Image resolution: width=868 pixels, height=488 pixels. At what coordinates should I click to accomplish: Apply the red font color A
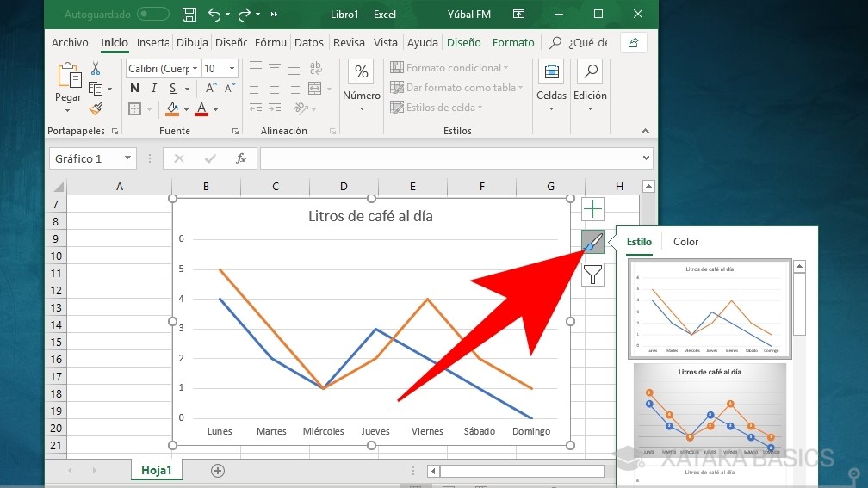(x=201, y=109)
